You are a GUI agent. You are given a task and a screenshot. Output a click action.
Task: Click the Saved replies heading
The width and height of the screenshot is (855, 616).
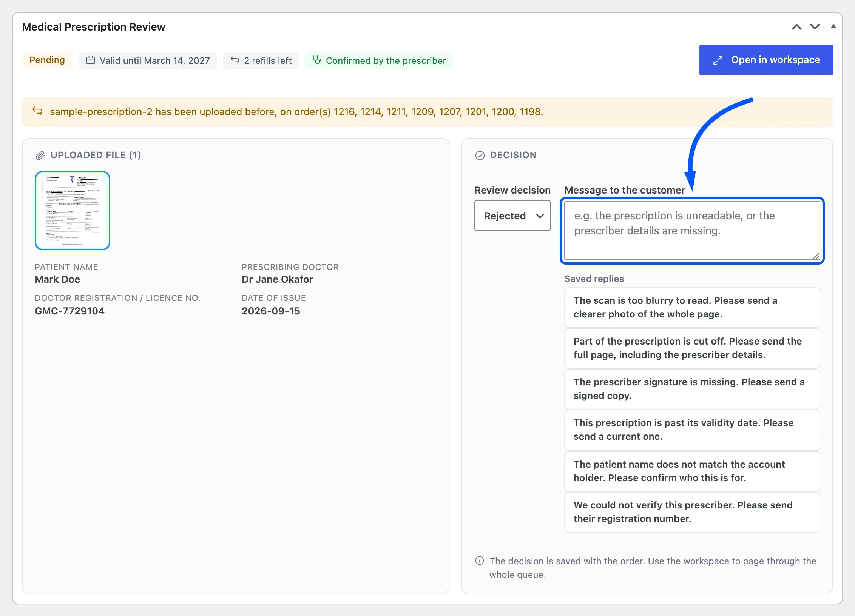(x=594, y=279)
